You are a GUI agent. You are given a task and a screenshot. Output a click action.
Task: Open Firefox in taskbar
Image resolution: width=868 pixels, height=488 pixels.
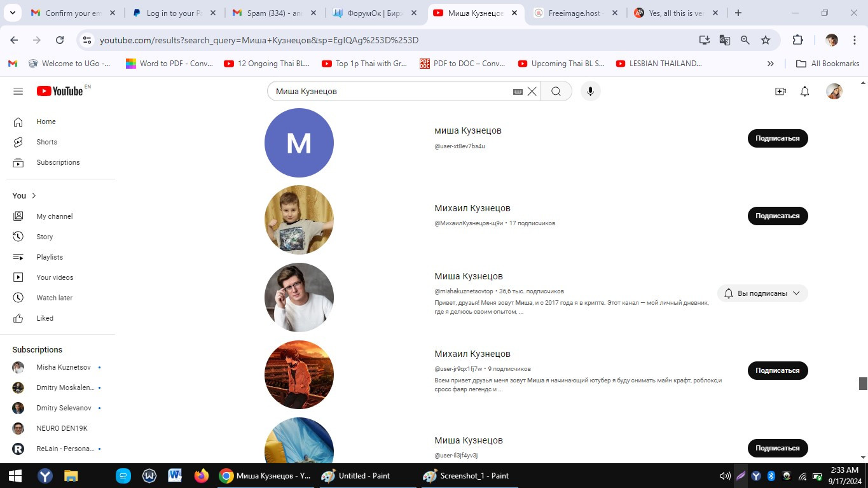click(201, 475)
